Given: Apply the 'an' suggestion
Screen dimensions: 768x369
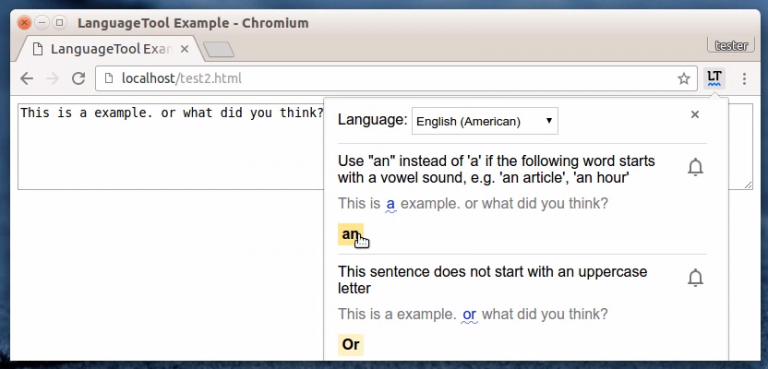Looking at the screenshot, I should pos(350,234).
